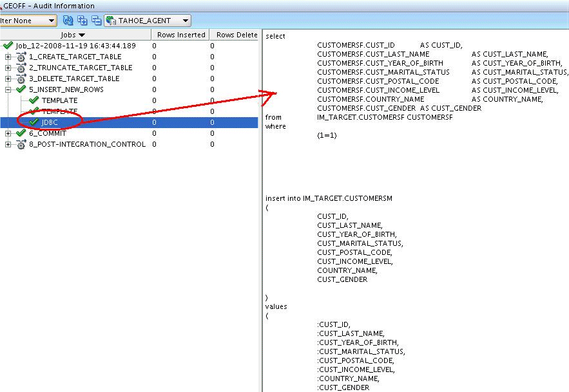Click the gear icon beside 2_TRUNCATE_TARGET_TABLE

pos(21,68)
